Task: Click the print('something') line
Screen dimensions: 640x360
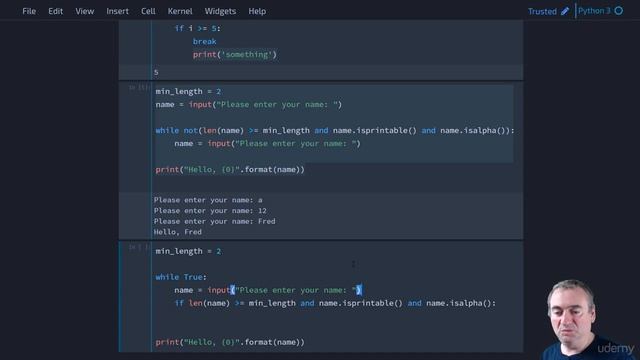Action: click(x=235, y=54)
